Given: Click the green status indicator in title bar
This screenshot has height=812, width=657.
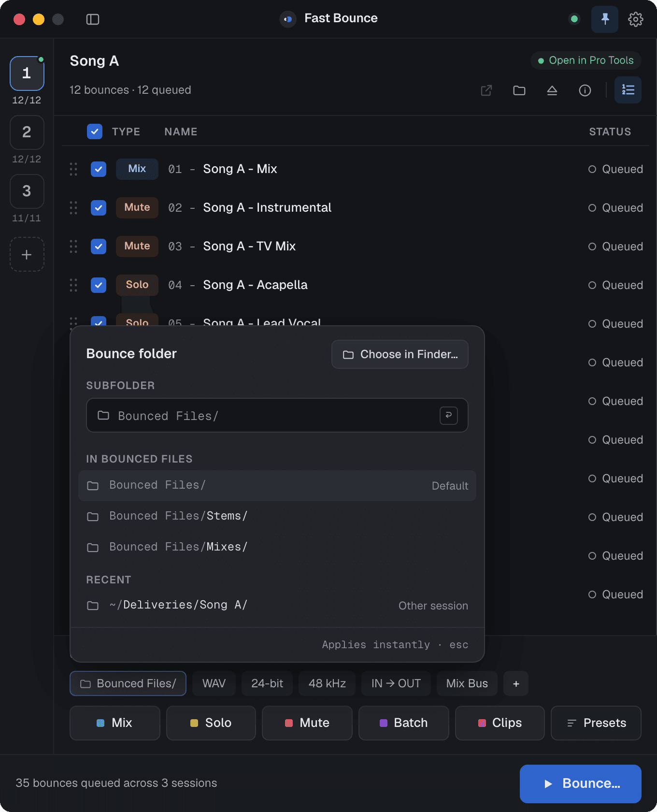Looking at the screenshot, I should (574, 19).
